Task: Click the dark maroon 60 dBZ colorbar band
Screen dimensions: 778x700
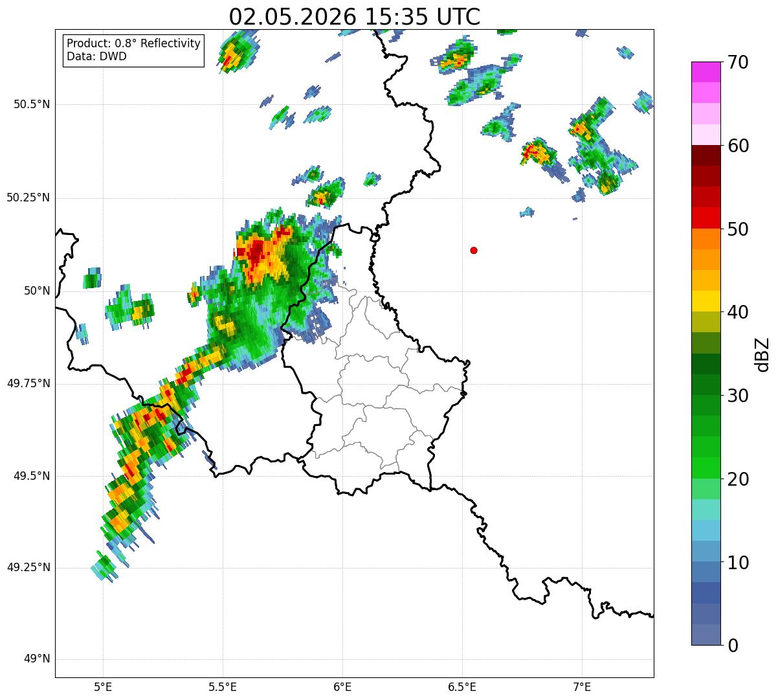Action: point(705,155)
